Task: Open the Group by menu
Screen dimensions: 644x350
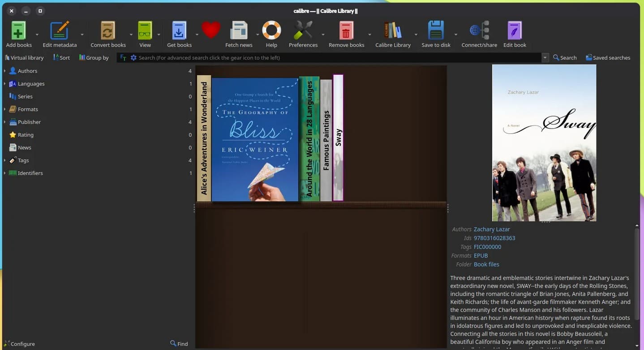Action: 94,58
